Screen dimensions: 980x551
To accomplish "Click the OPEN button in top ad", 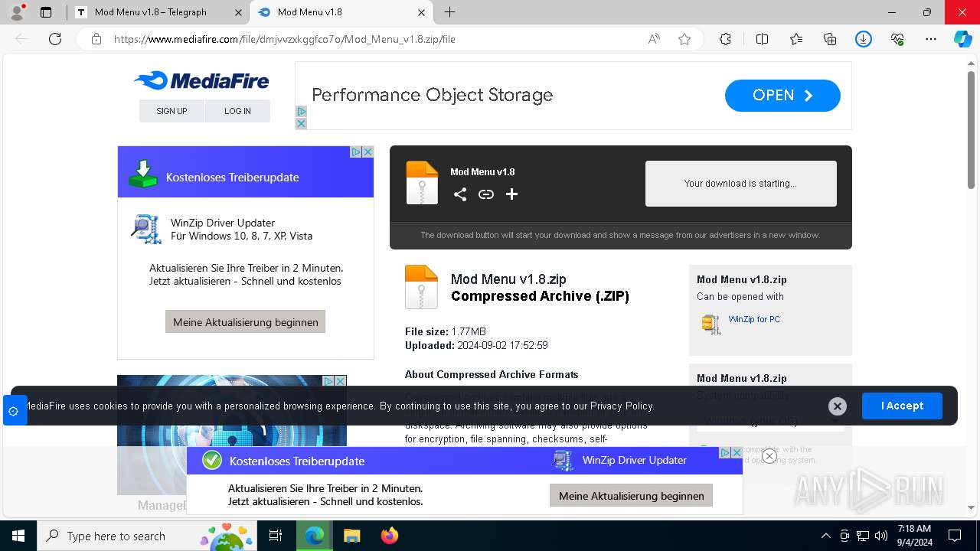I will click(x=782, y=96).
